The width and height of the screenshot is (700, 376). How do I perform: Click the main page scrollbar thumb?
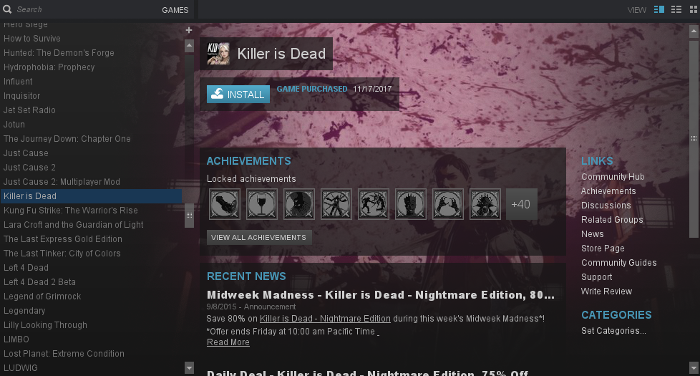tap(693, 138)
